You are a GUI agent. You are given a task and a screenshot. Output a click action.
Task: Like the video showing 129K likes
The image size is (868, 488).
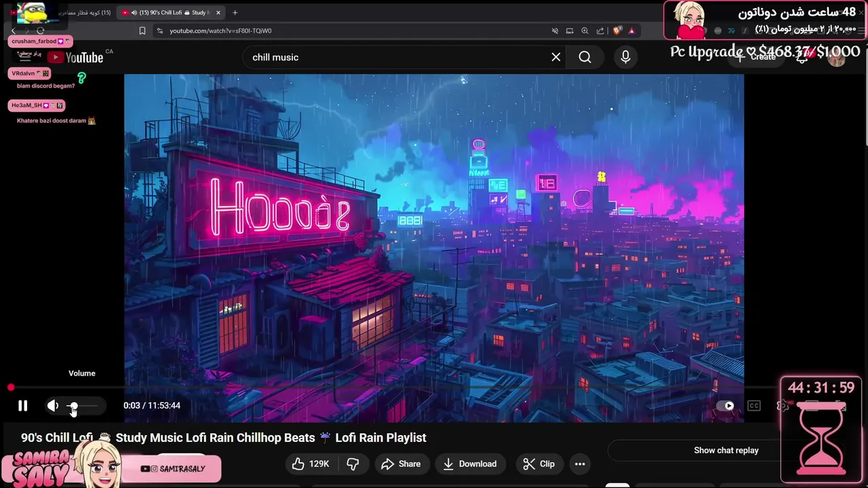click(x=311, y=464)
